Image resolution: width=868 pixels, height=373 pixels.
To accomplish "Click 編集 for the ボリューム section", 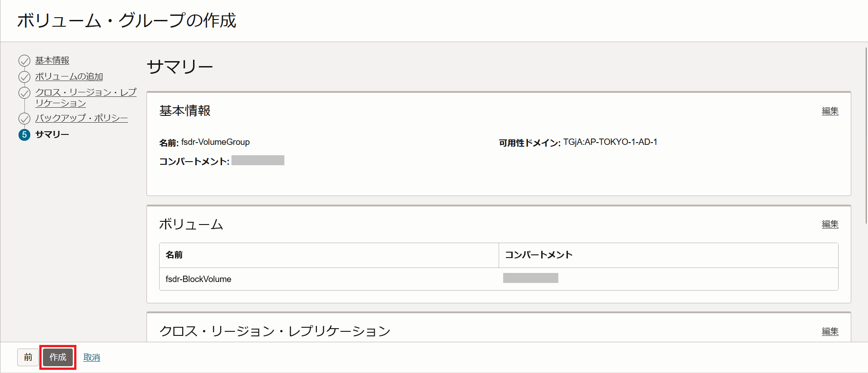I will (830, 224).
